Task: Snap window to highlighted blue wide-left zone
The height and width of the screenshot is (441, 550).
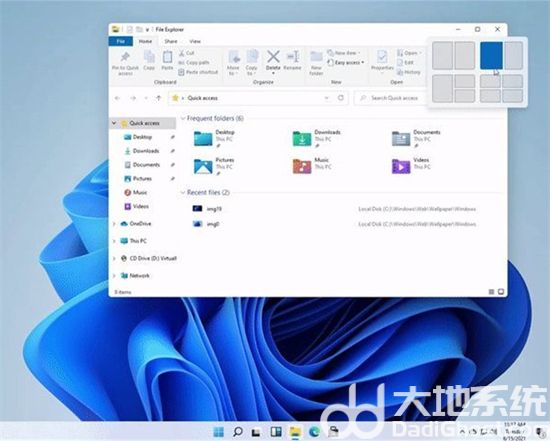Action: 491,55
